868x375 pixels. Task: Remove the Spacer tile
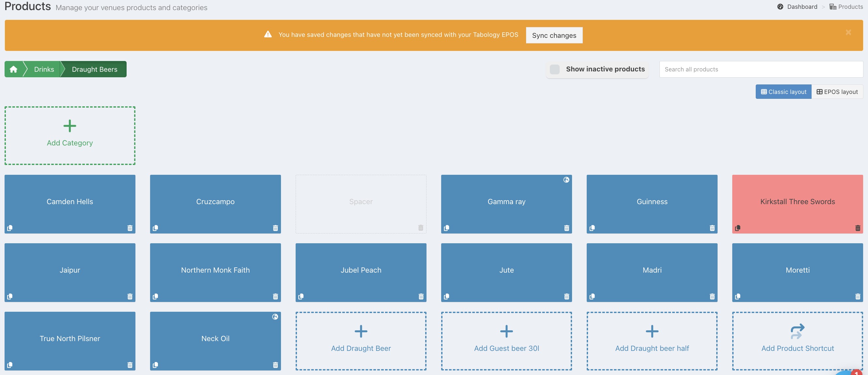421,228
